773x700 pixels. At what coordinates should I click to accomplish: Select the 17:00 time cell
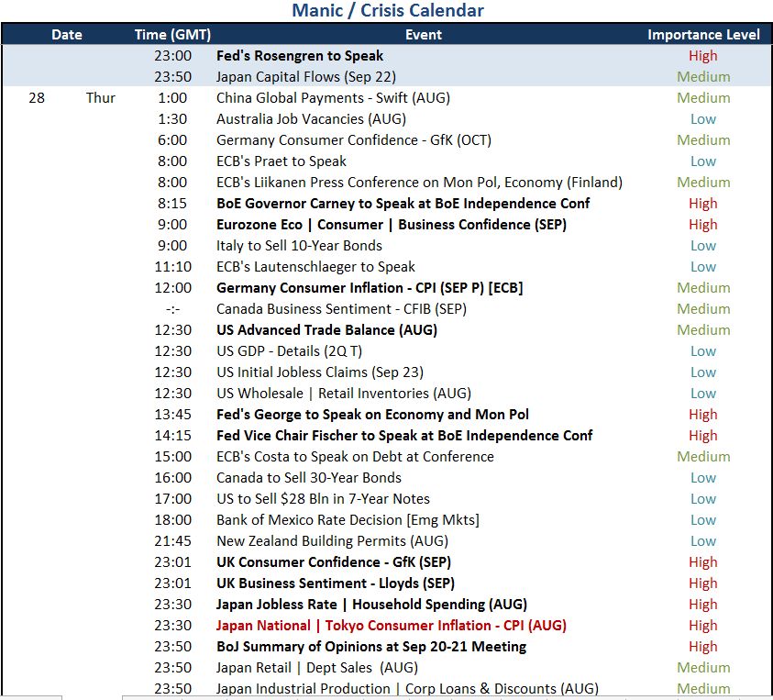click(172, 499)
